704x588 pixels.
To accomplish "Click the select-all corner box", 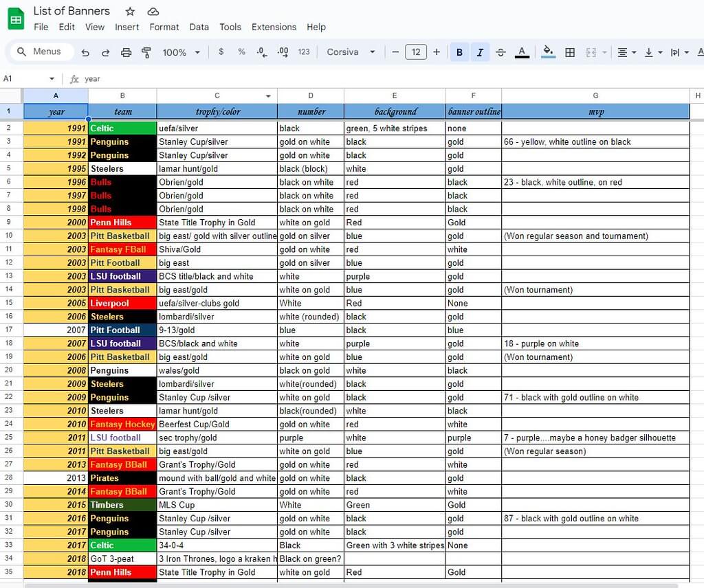I will pyautogui.click(x=11, y=95).
